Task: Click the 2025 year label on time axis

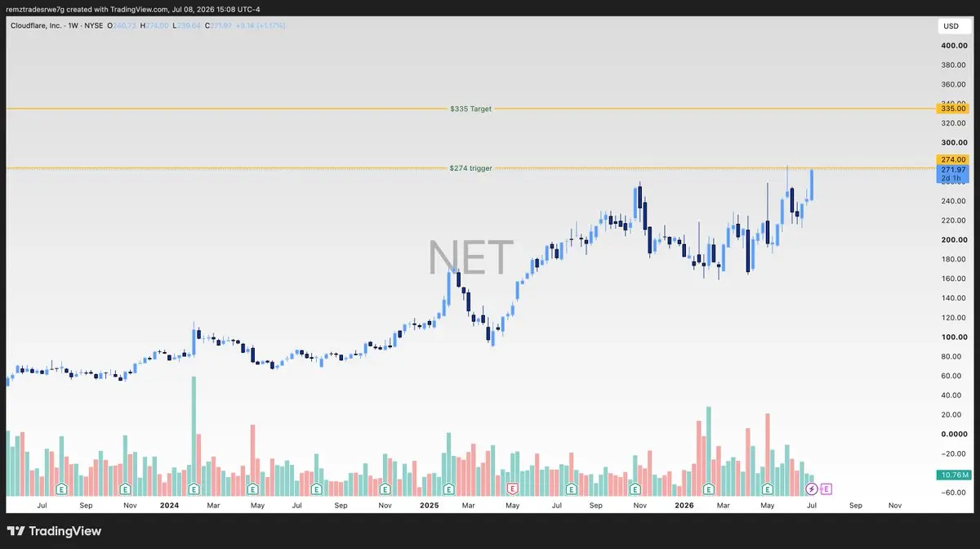Action: (x=429, y=506)
